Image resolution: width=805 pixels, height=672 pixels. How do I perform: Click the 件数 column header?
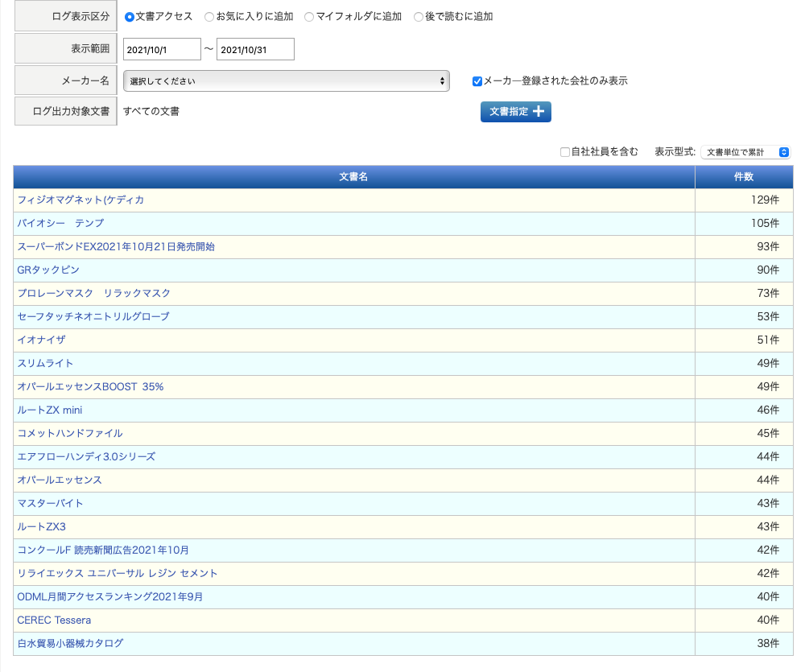pos(744,176)
